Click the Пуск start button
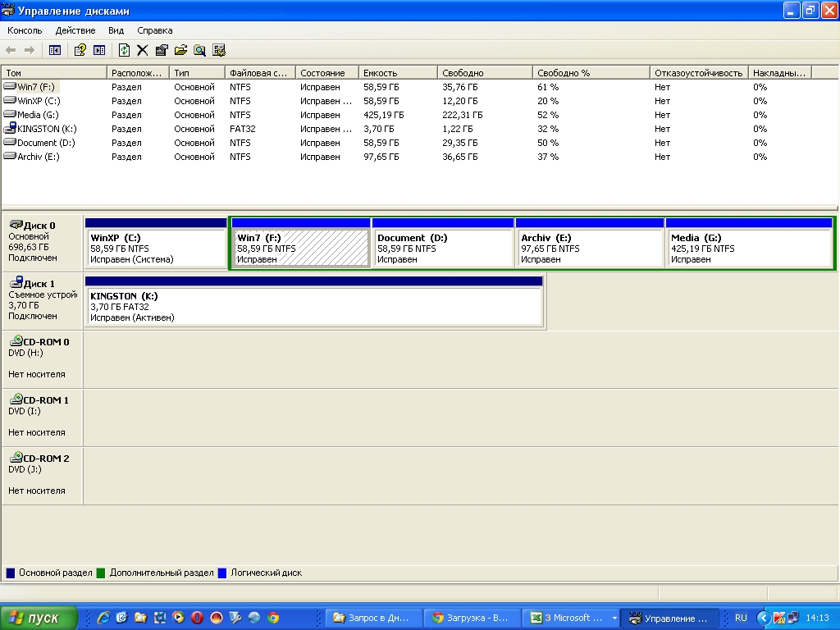Screen dimensions: 840x630 point(39,618)
